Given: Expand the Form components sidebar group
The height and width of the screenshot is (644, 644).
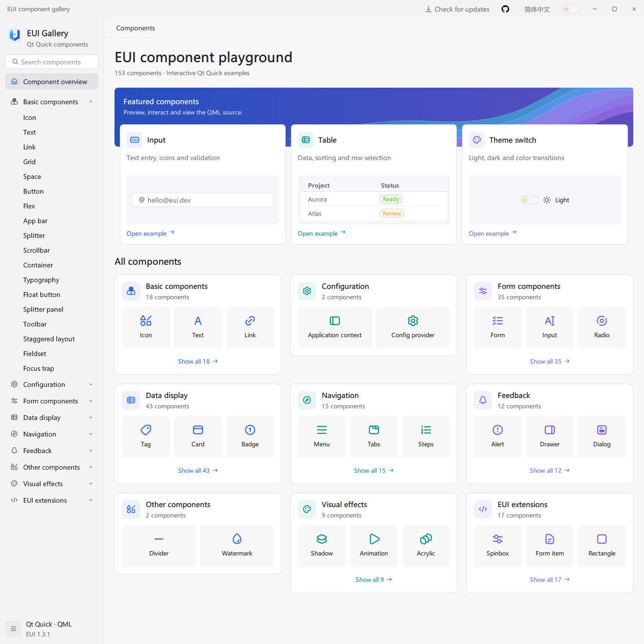Looking at the screenshot, I should [x=52, y=401].
